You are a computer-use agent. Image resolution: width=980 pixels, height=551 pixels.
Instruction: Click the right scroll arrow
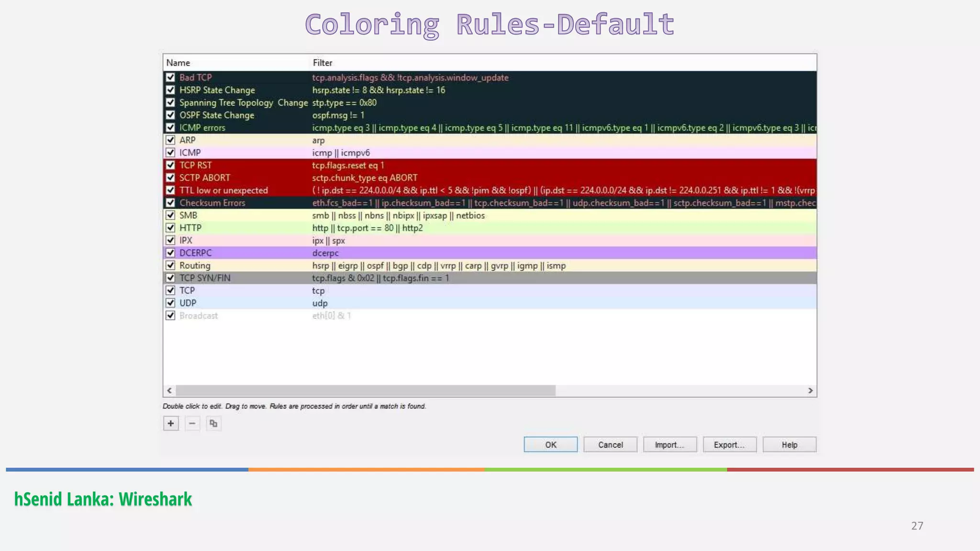click(810, 391)
